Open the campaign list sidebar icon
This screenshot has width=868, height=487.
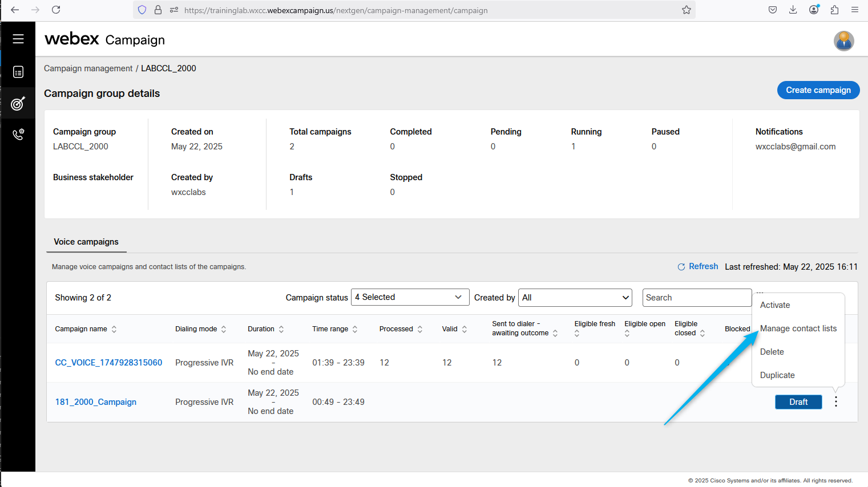[18, 72]
